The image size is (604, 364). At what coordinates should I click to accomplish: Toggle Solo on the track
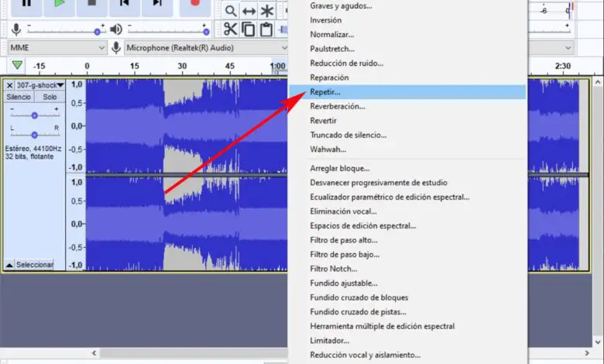click(50, 97)
